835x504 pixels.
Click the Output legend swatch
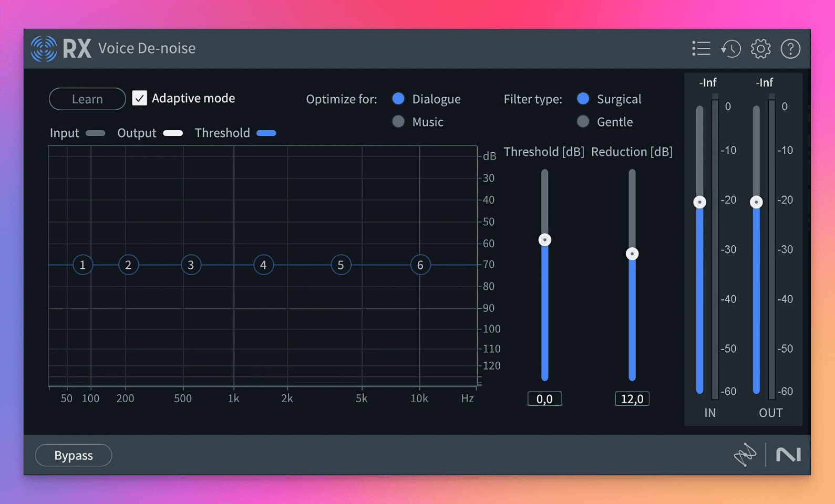click(x=173, y=133)
